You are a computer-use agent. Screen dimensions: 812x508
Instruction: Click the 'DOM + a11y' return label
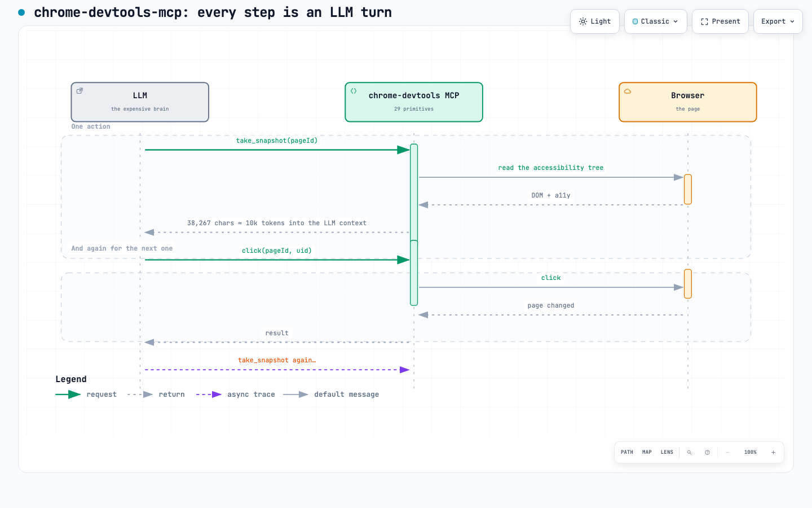point(551,195)
